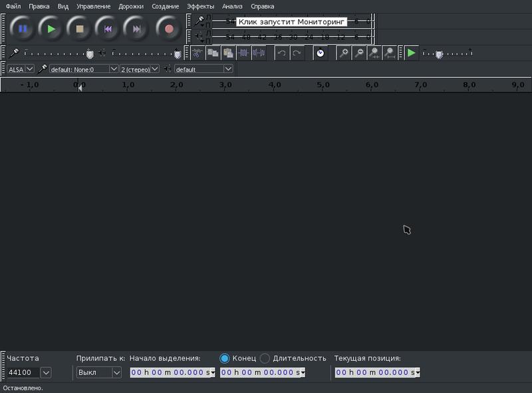Open the default: None:0 recording device dropdown
Image resolution: width=532 pixels, height=393 pixels.
(x=84, y=69)
